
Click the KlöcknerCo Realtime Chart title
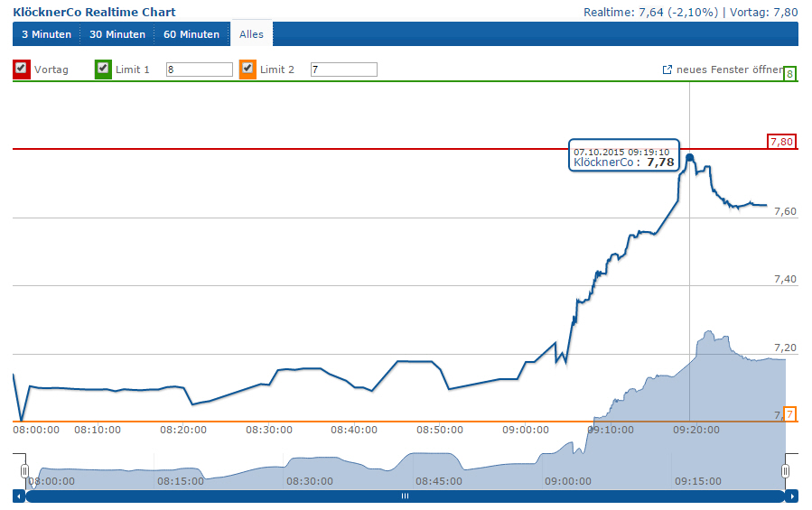coord(94,12)
